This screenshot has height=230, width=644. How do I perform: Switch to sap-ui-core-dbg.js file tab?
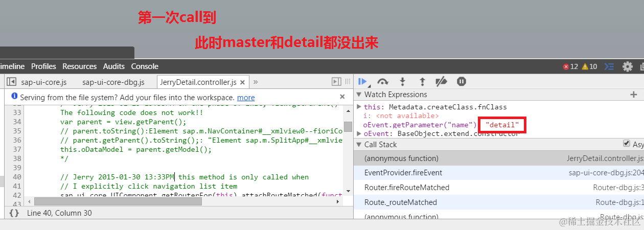[113, 82]
